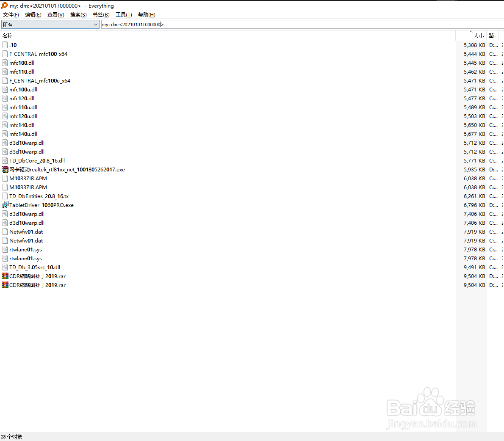Screen dimensions: 504x441
Task: Click the DLL icon of mfc110.dll
Action: (x=5, y=72)
